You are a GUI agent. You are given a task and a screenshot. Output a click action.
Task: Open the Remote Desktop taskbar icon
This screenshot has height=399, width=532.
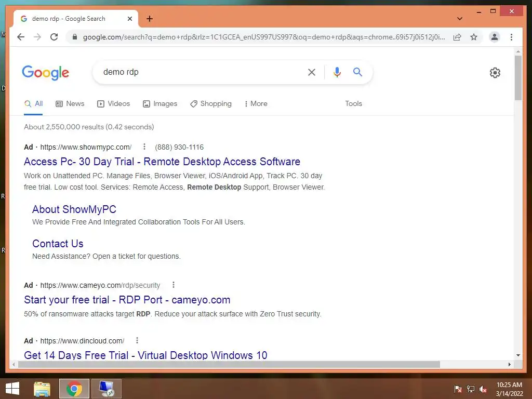click(x=107, y=389)
